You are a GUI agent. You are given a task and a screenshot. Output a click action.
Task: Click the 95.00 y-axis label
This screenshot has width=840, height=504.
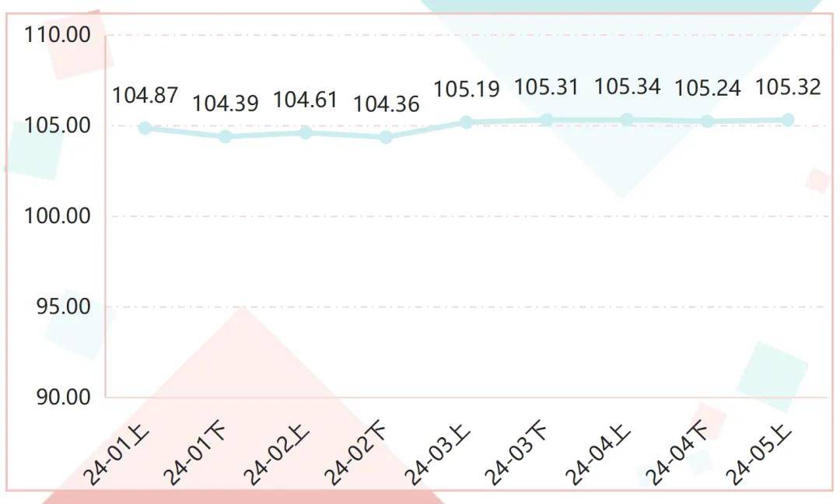point(63,306)
